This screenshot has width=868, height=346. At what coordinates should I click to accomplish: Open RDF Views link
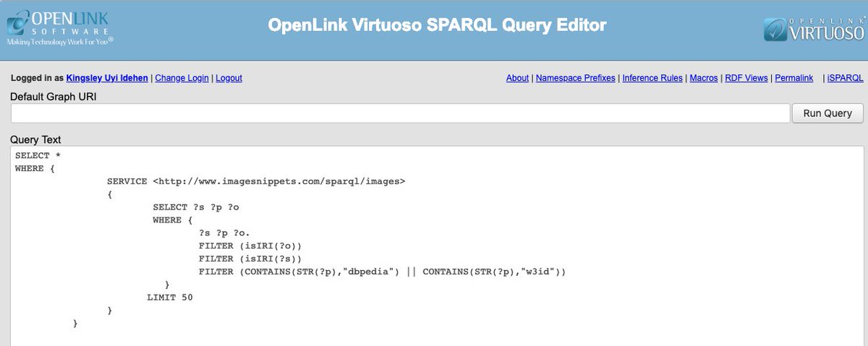(746, 78)
